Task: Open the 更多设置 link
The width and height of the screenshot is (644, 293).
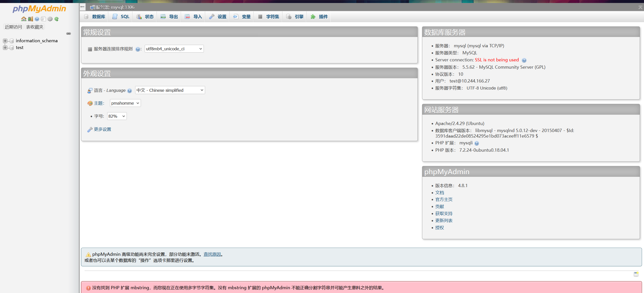Action: (x=102, y=129)
